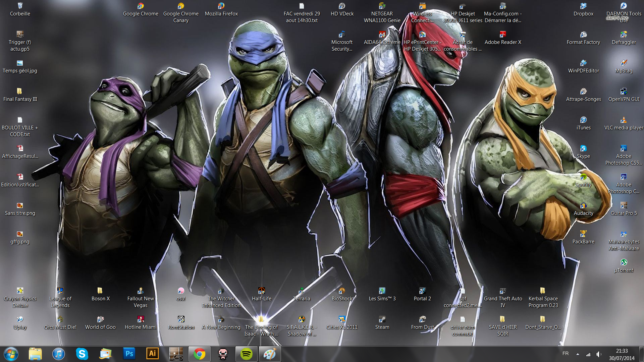Open the From Dust shortcut

[422, 323]
